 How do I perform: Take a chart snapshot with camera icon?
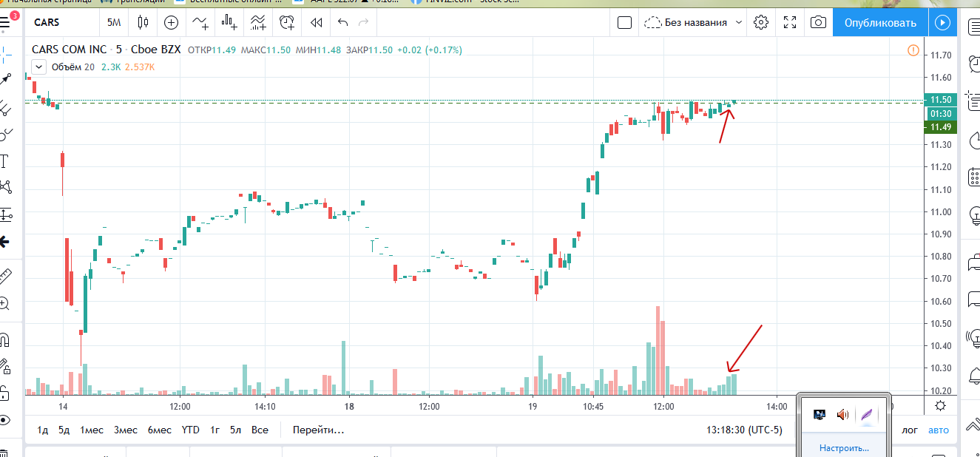[x=818, y=22]
